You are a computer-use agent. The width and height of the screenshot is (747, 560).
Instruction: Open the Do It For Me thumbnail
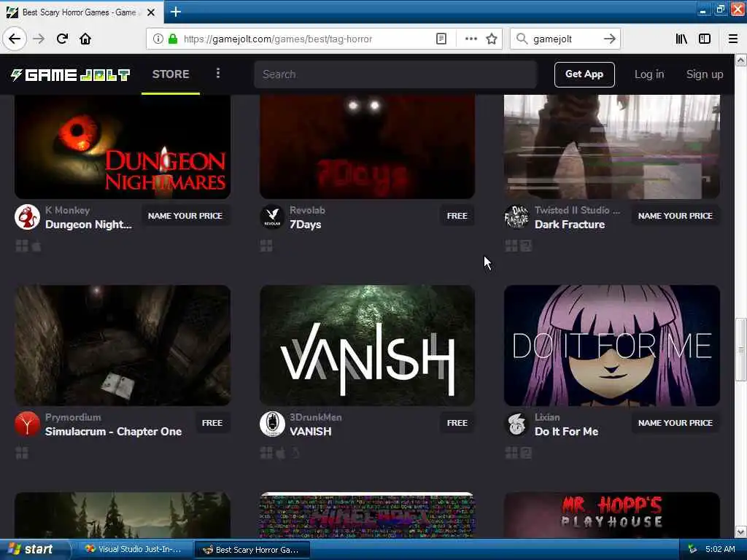[x=612, y=345]
